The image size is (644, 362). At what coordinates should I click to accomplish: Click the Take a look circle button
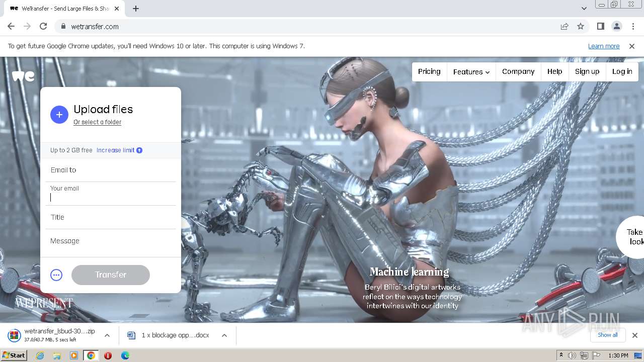[x=630, y=237]
